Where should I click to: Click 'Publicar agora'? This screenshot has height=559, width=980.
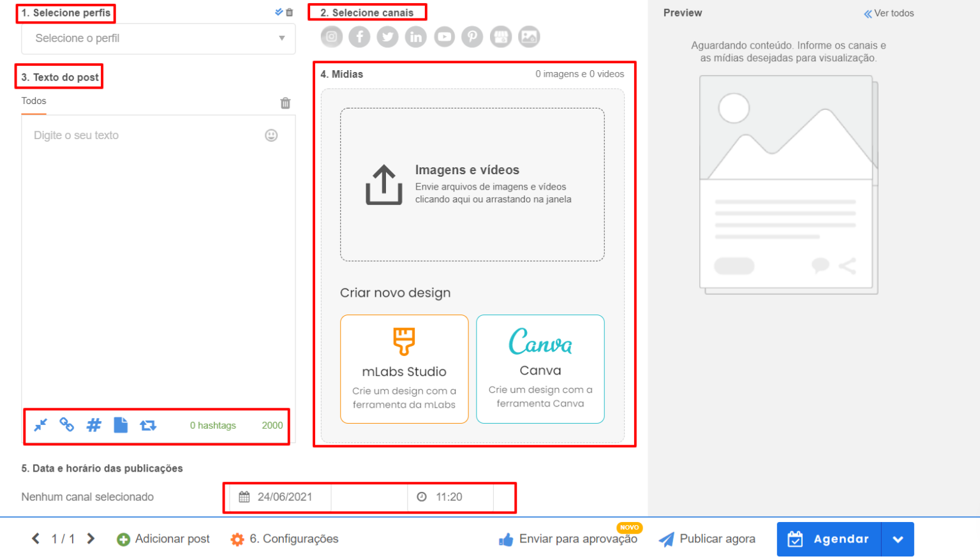tap(708, 539)
